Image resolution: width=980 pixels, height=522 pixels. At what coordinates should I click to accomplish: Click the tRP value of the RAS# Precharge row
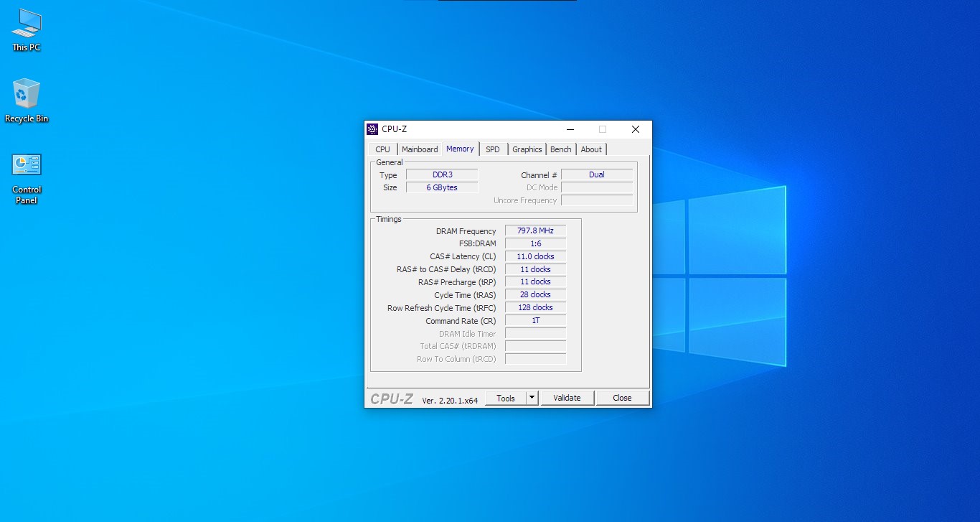tap(536, 281)
